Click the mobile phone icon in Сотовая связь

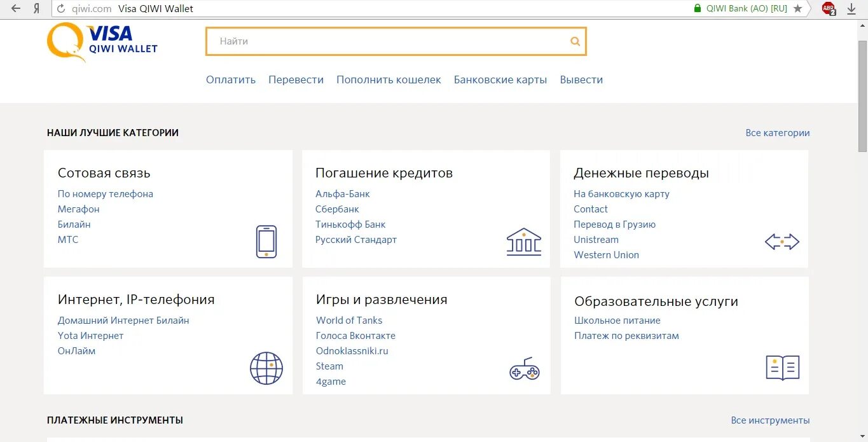(266, 242)
